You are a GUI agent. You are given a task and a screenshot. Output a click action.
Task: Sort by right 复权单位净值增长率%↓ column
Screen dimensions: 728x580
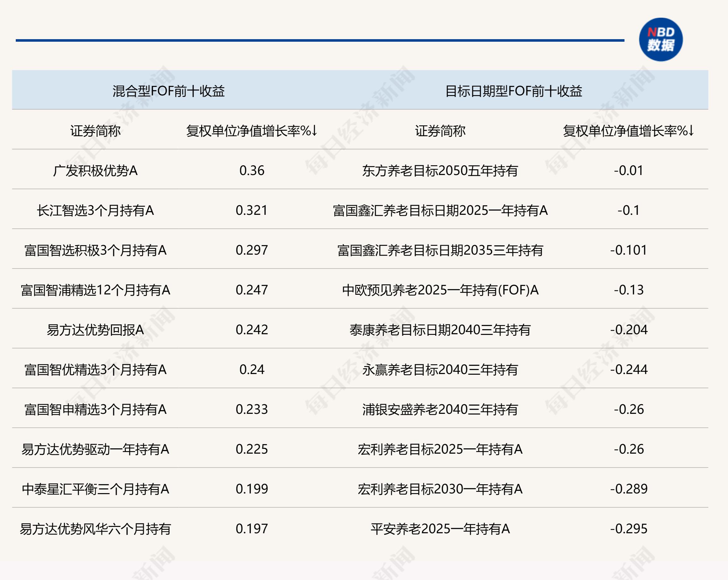(x=628, y=131)
